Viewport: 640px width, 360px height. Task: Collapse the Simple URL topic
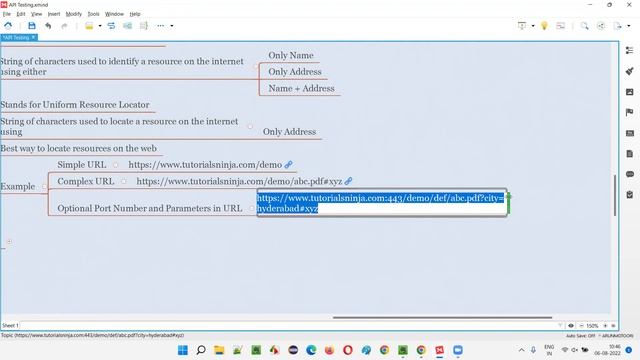click(x=116, y=165)
